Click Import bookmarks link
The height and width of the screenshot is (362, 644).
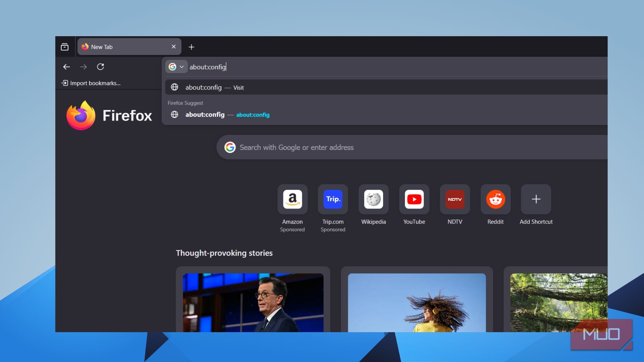point(91,83)
